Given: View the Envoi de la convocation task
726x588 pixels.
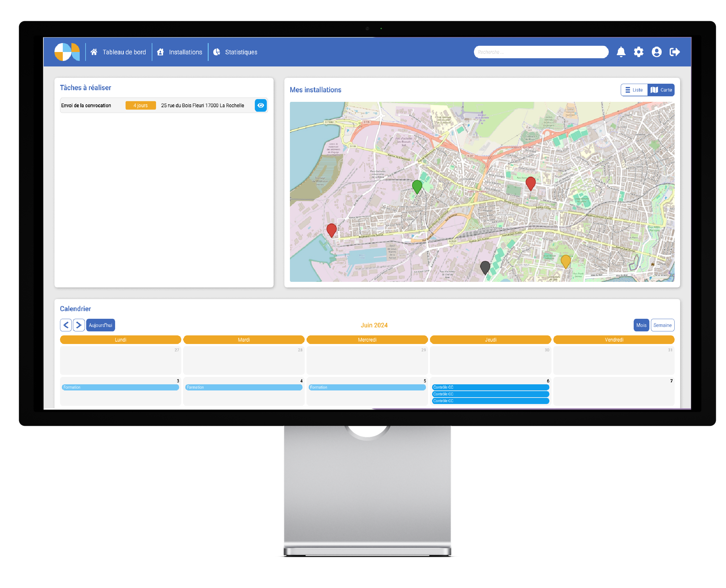Looking at the screenshot, I should (260, 105).
